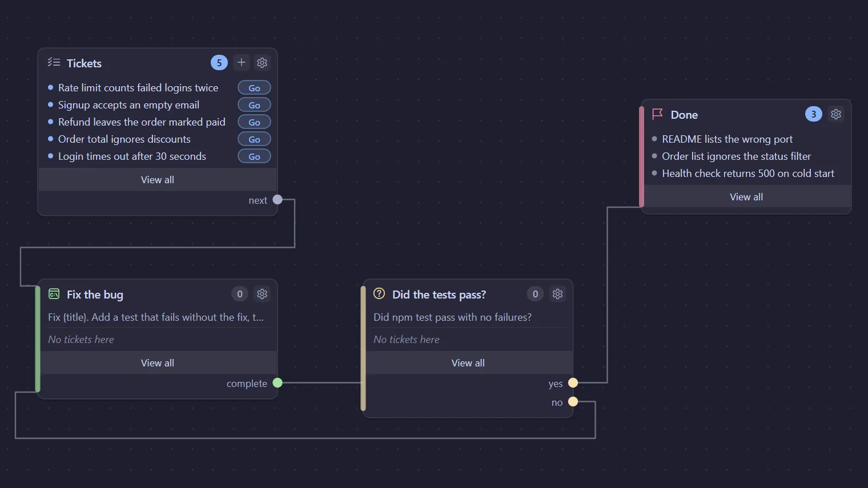Select ticket Rate limit counts failed logins twice
This screenshot has width=868, height=488.
pyautogui.click(x=138, y=88)
